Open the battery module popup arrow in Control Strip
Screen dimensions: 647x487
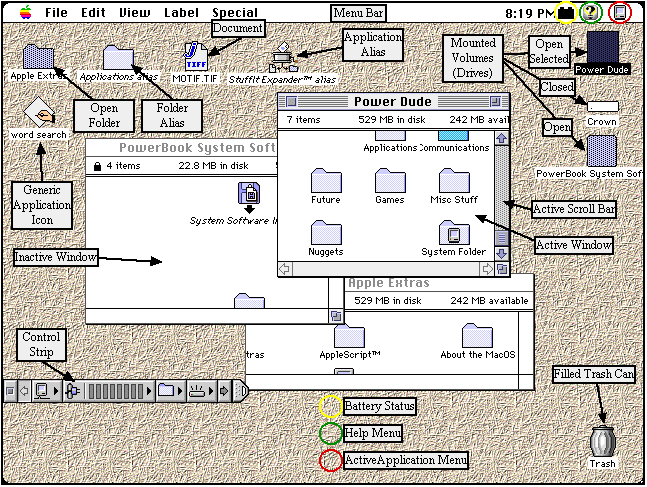coord(149,390)
